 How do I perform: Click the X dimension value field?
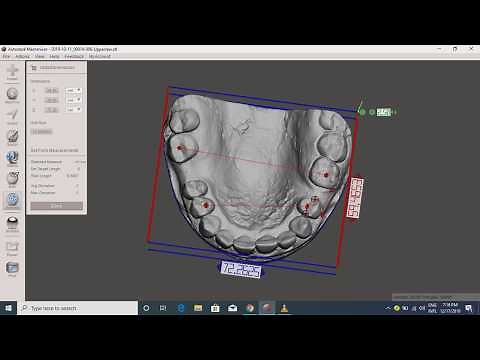52,91
